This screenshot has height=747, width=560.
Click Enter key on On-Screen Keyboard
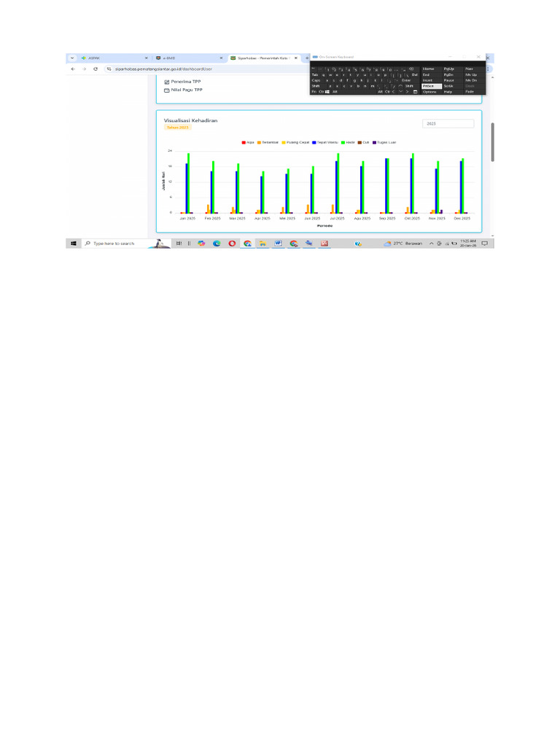tap(406, 80)
